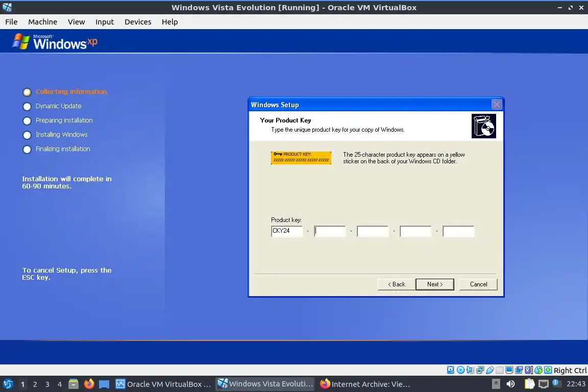Open the Input menu
The height and width of the screenshot is (392, 588).
click(x=105, y=22)
